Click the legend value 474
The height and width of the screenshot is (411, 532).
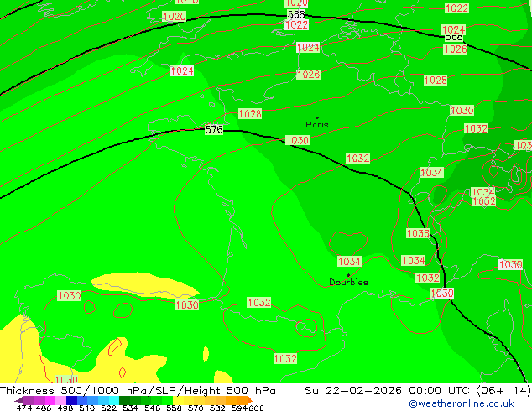pyautogui.click(x=25, y=408)
